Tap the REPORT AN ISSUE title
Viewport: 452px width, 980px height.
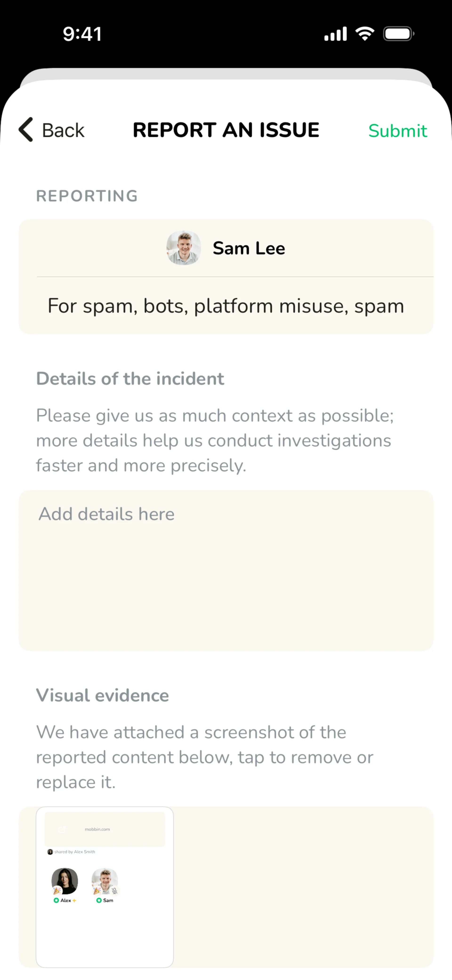[x=226, y=130]
